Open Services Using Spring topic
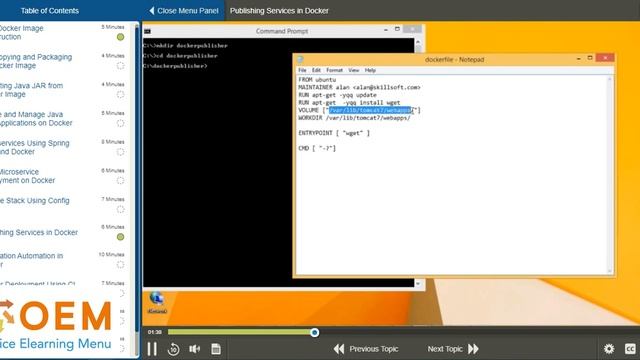 pyautogui.click(x=35, y=147)
